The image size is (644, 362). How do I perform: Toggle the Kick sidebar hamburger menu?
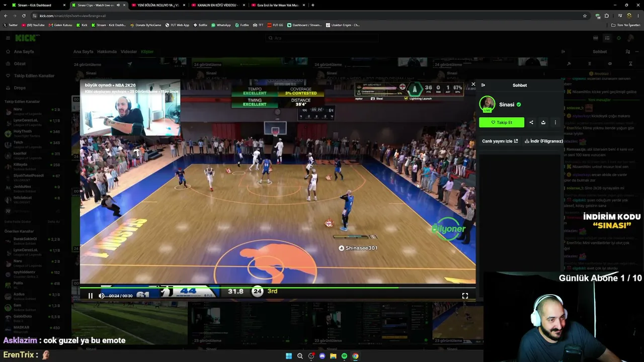tap(8, 38)
